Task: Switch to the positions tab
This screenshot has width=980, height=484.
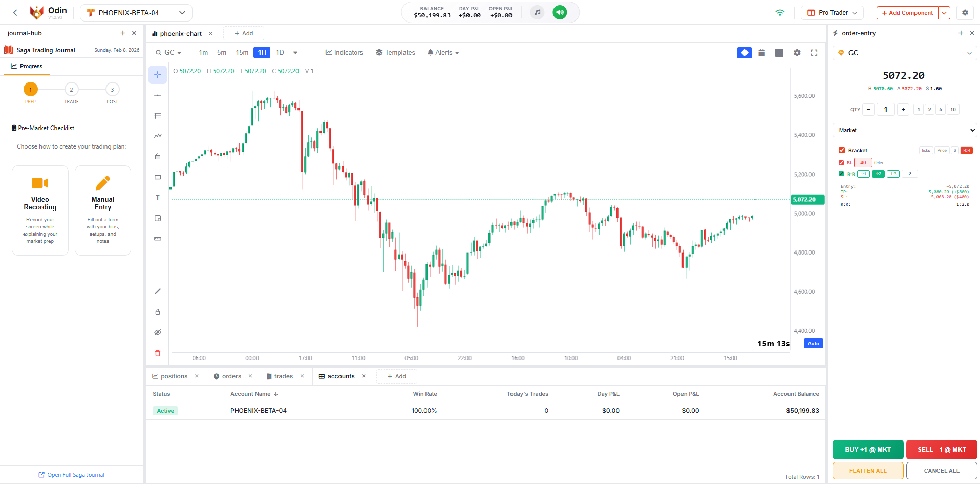Action: (174, 376)
